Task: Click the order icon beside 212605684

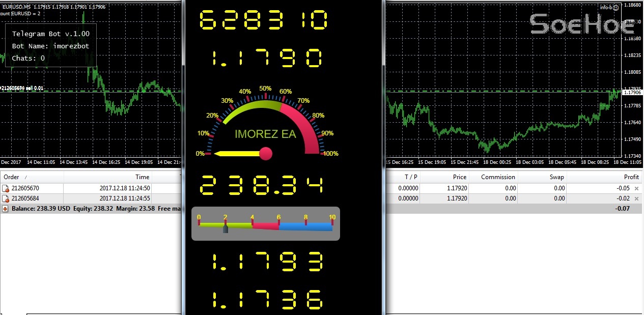Action: tap(6, 198)
